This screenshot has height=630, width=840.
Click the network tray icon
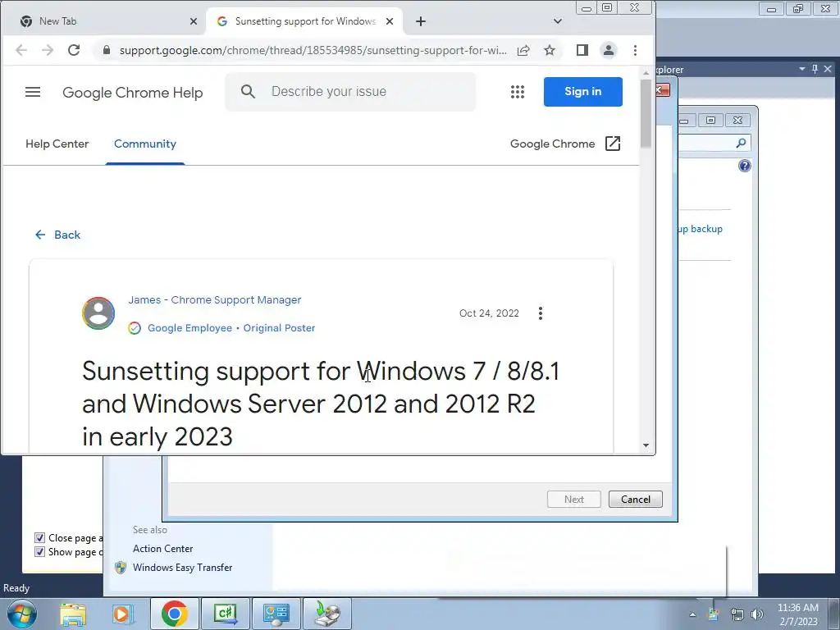tap(737, 614)
